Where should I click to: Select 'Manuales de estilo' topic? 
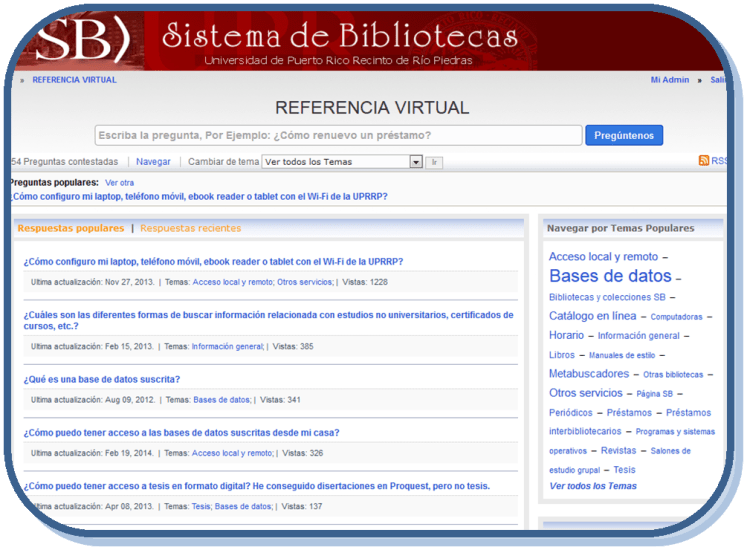pyautogui.click(x=622, y=356)
